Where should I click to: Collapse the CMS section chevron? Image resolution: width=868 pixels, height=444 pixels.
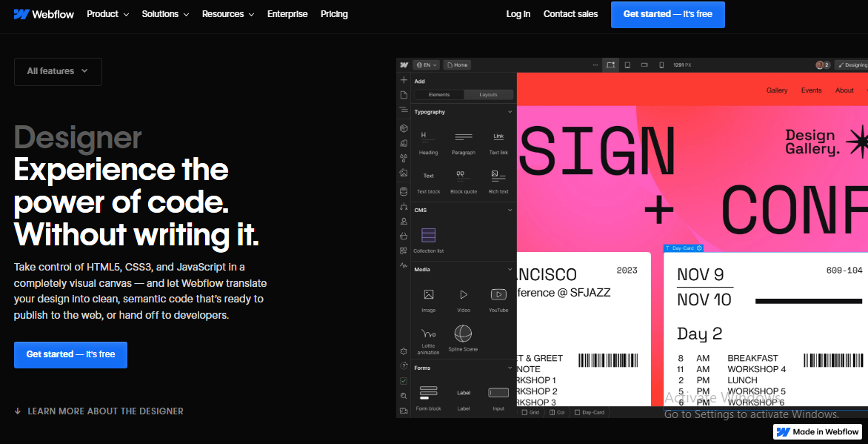click(510, 210)
